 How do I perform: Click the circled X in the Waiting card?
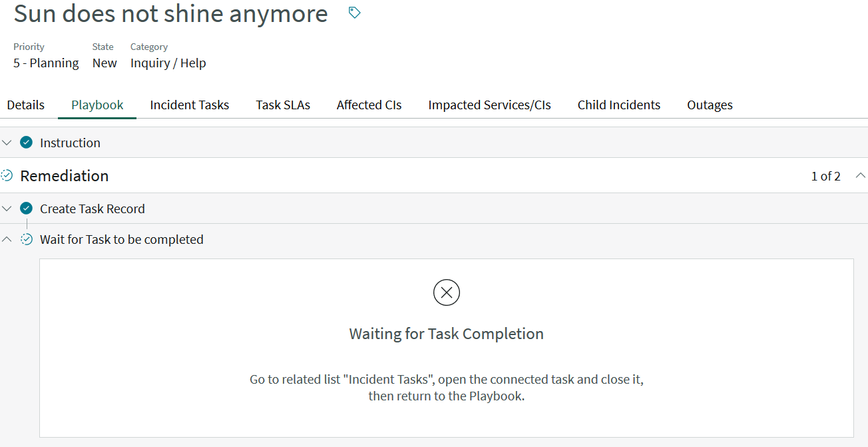click(x=446, y=292)
